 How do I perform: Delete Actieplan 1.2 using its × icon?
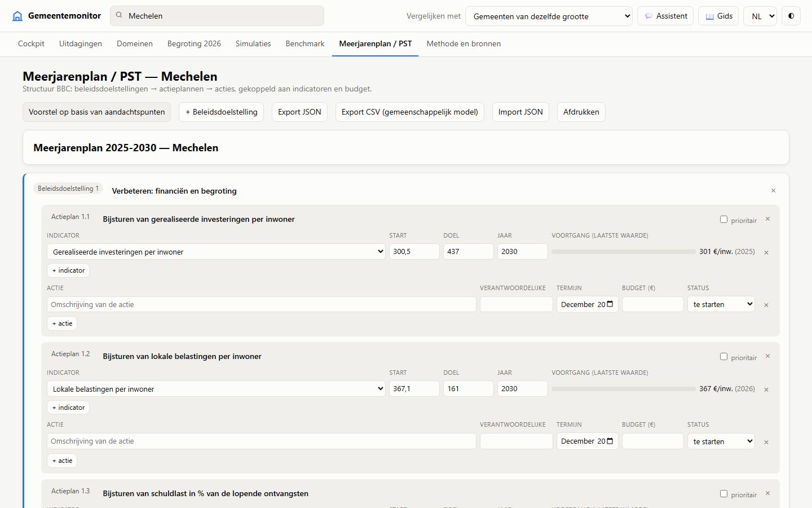767,356
